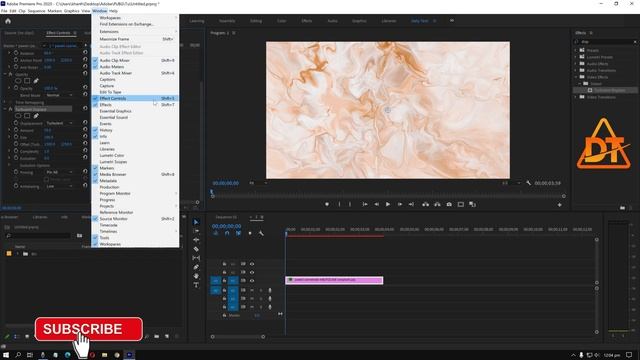This screenshot has width=640, height=360.
Task: Select the Razor tool
Action: tap(196, 249)
